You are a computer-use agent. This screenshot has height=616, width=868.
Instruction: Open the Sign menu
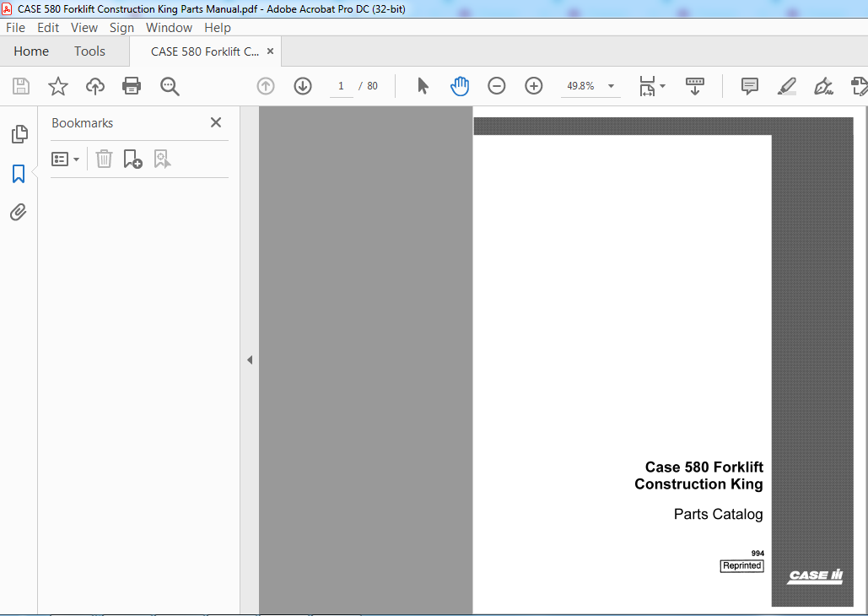pos(121,28)
